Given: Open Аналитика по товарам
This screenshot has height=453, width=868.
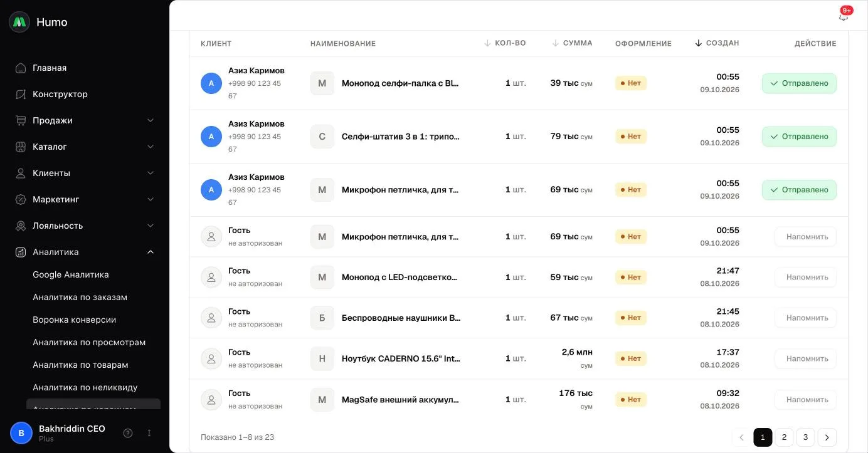Looking at the screenshot, I should [80, 365].
